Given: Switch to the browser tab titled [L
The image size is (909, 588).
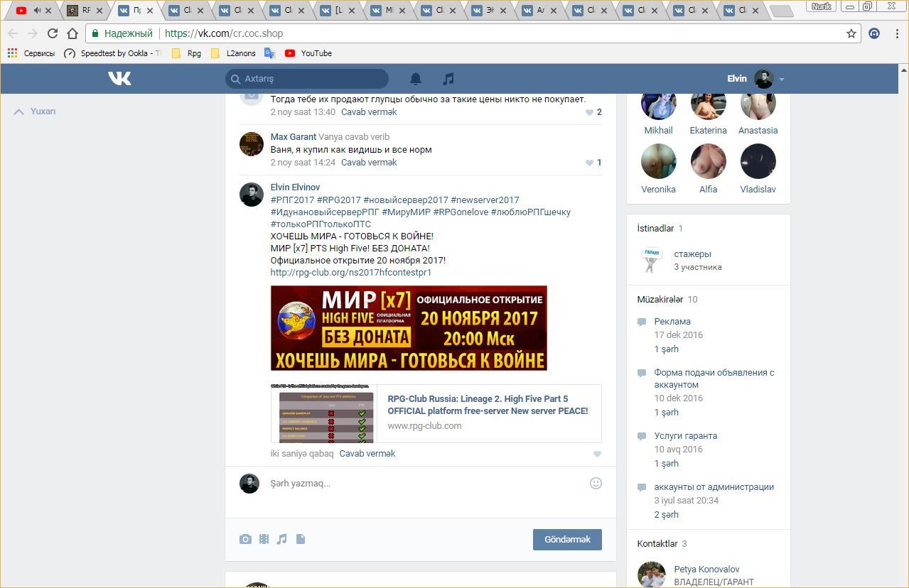Looking at the screenshot, I should (x=338, y=11).
